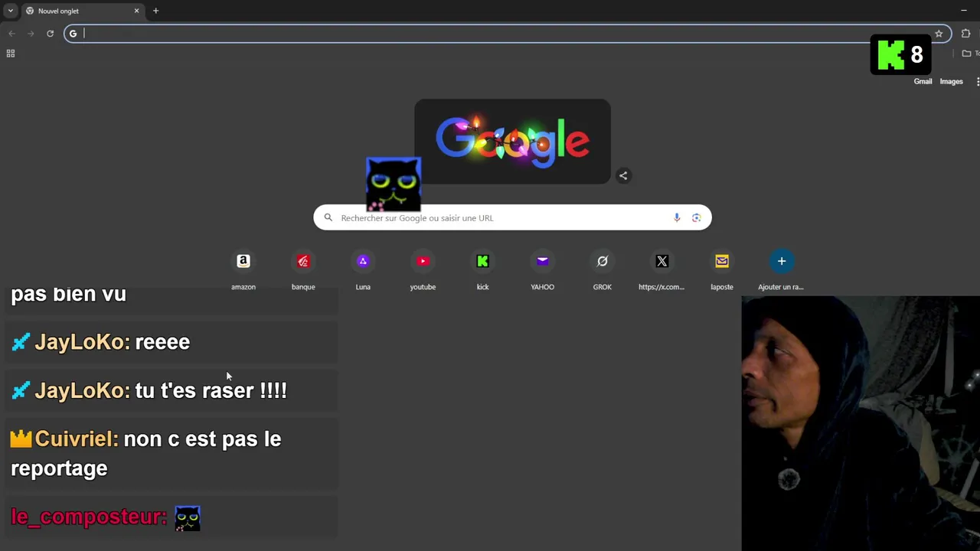Click the webcam feed overlay

pyautogui.click(x=861, y=423)
